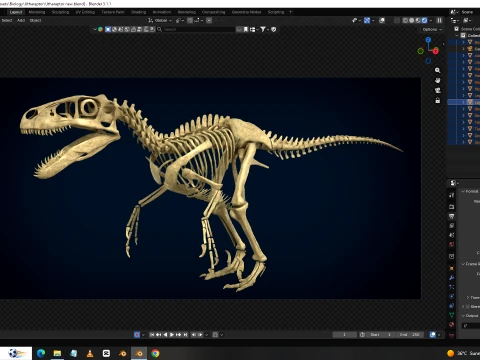
Task: Click the green Y axis on navigation gizmo
Action: [420, 51]
